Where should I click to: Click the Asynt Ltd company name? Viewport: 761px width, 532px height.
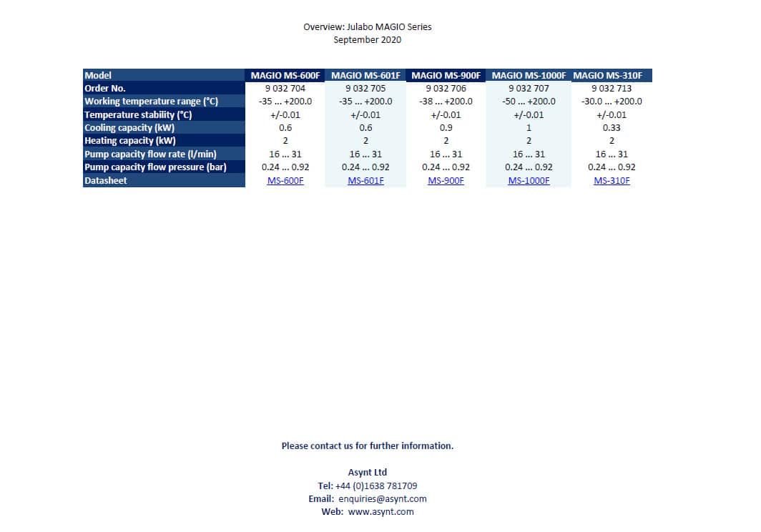tap(368, 472)
